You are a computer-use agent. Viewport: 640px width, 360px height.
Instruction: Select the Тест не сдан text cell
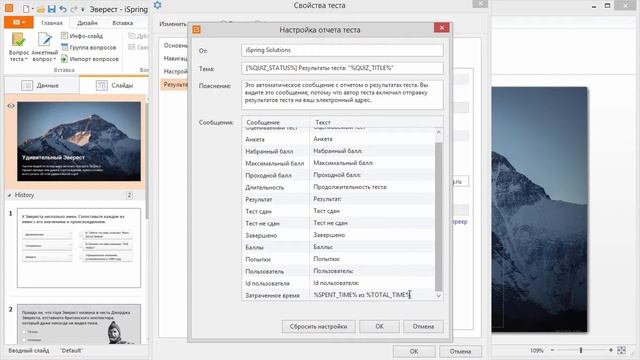(372, 223)
